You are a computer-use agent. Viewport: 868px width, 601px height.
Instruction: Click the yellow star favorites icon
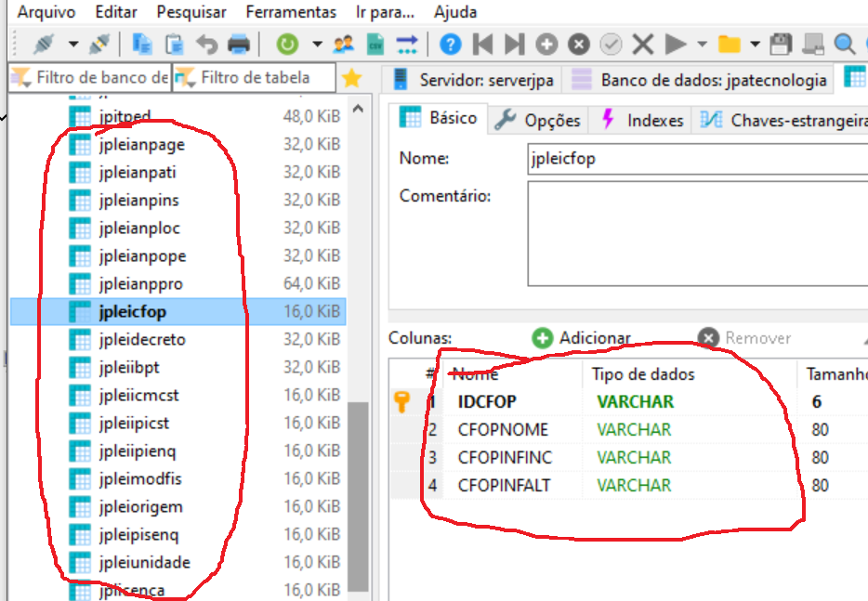point(352,79)
